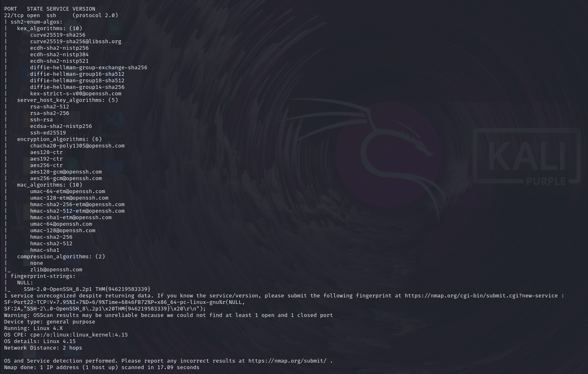Viewport: 588px width, 374px height.
Task: Select the 'ssh-ed25519' entry
Action: (x=48, y=133)
